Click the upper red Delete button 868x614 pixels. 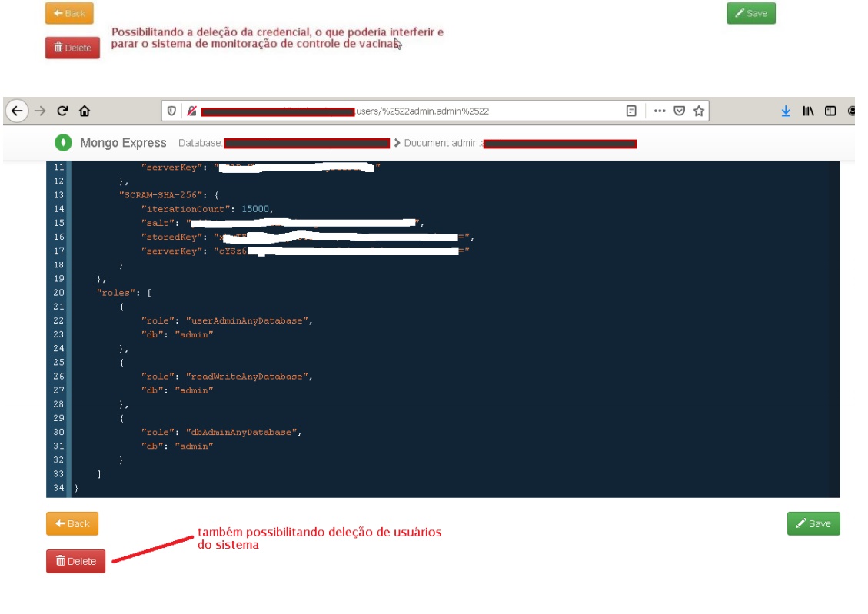[72, 48]
